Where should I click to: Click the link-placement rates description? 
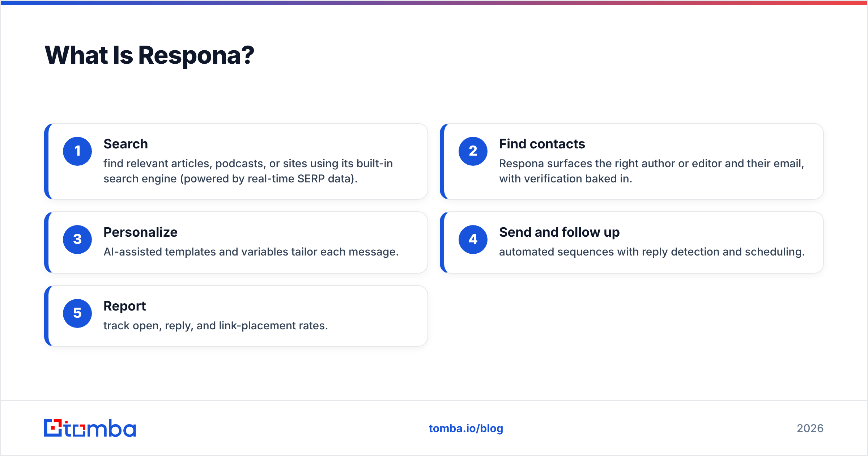(216, 326)
